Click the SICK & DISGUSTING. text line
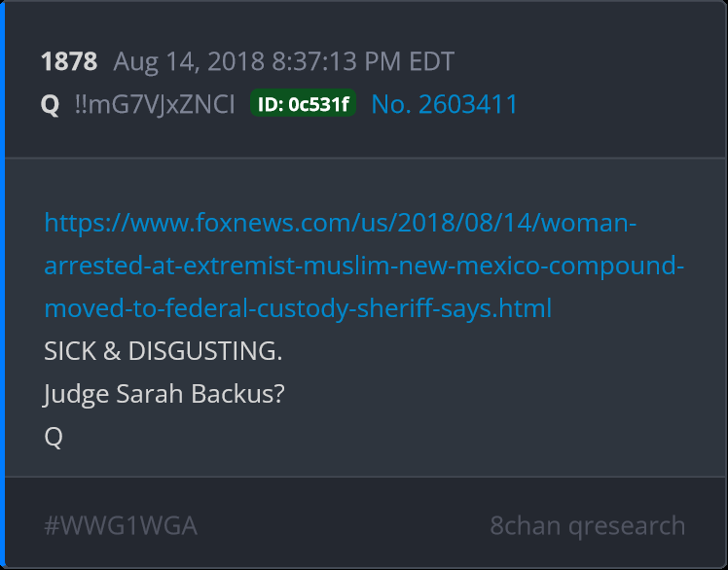Image resolution: width=728 pixels, height=570 pixels. click(x=163, y=351)
